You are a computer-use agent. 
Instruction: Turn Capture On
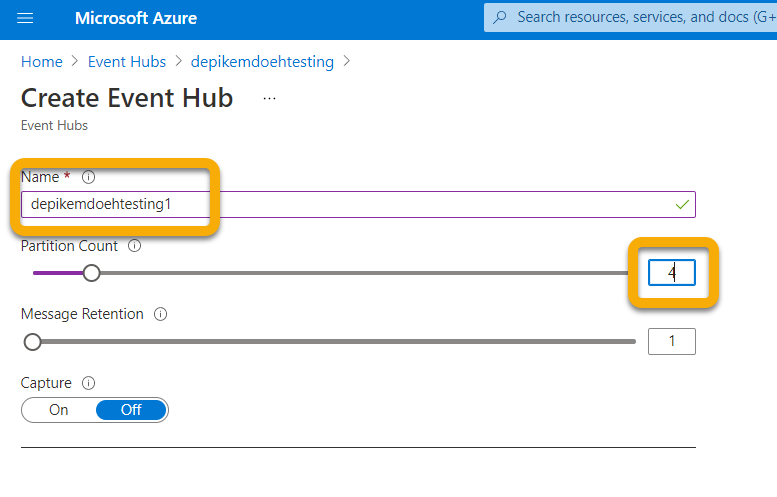click(59, 410)
